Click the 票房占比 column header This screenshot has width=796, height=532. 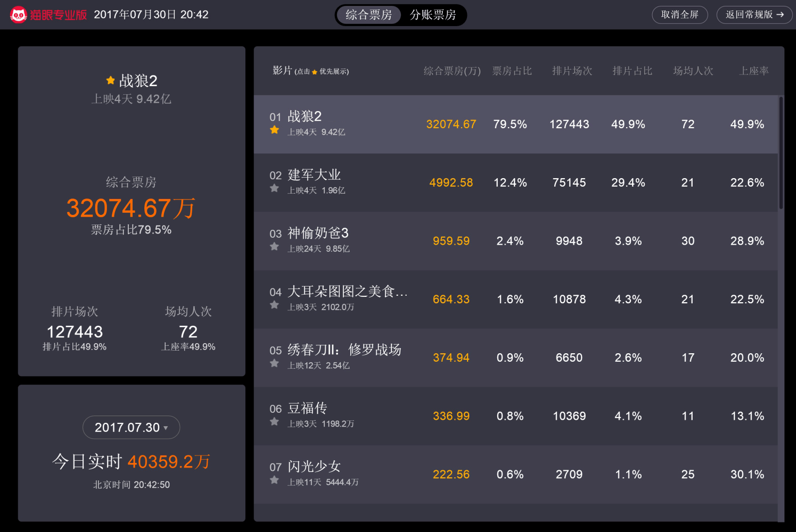[x=512, y=71]
